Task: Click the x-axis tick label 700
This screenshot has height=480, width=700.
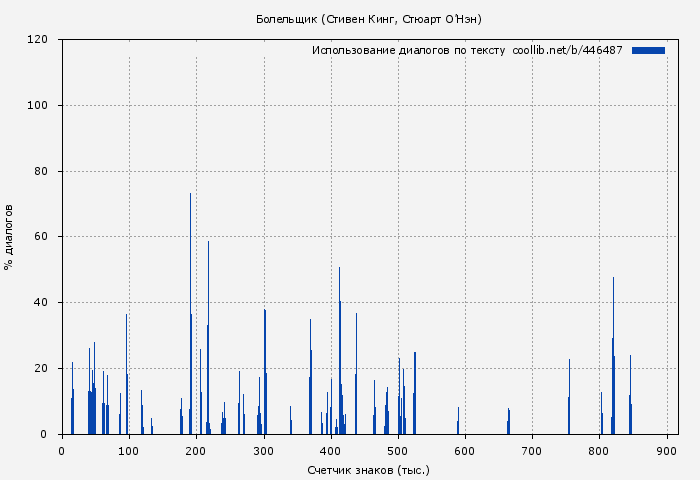Action: [x=532, y=451]
